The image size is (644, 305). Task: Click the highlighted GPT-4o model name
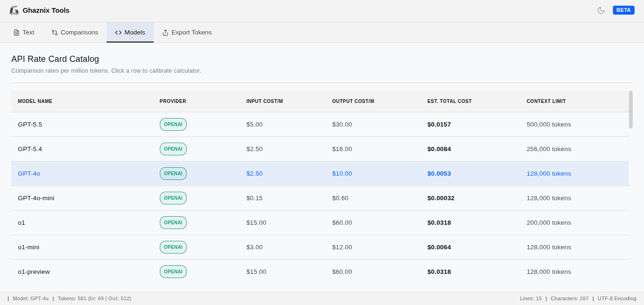coord(29,174)
